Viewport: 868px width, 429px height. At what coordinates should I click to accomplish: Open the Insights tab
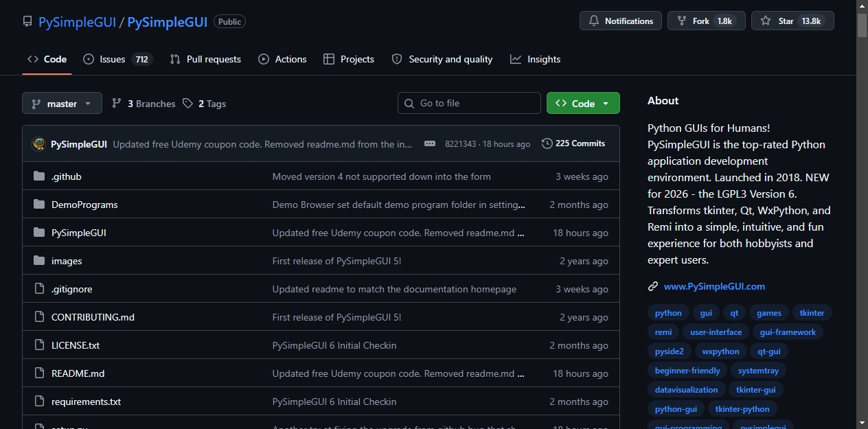tap(536, 59)
